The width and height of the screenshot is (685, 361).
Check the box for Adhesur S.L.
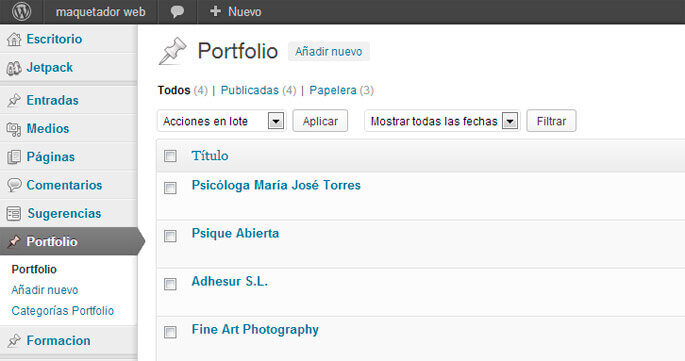click(x=170, y=284)
